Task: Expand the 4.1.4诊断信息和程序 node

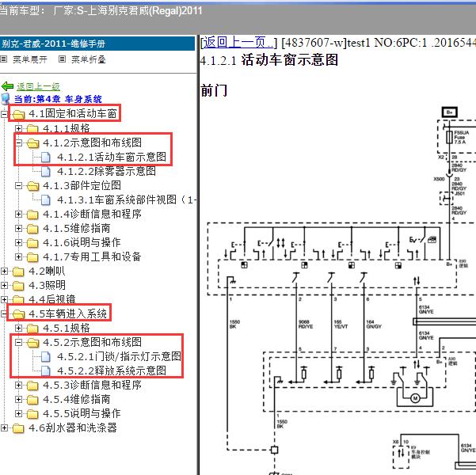Action: click(x=18, y=215)
